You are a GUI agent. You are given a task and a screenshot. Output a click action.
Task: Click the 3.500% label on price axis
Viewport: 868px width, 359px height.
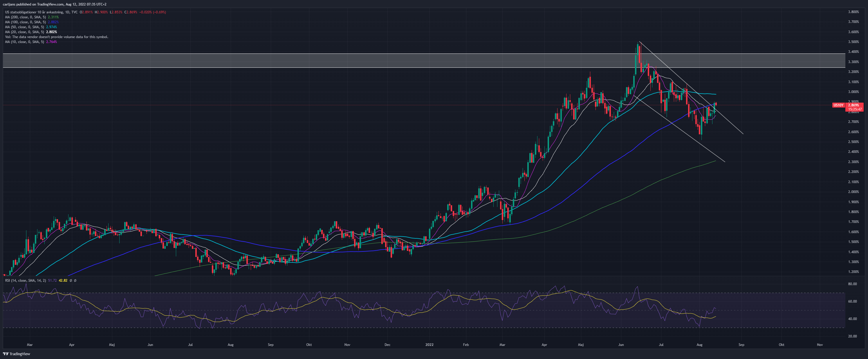(853, 42)
